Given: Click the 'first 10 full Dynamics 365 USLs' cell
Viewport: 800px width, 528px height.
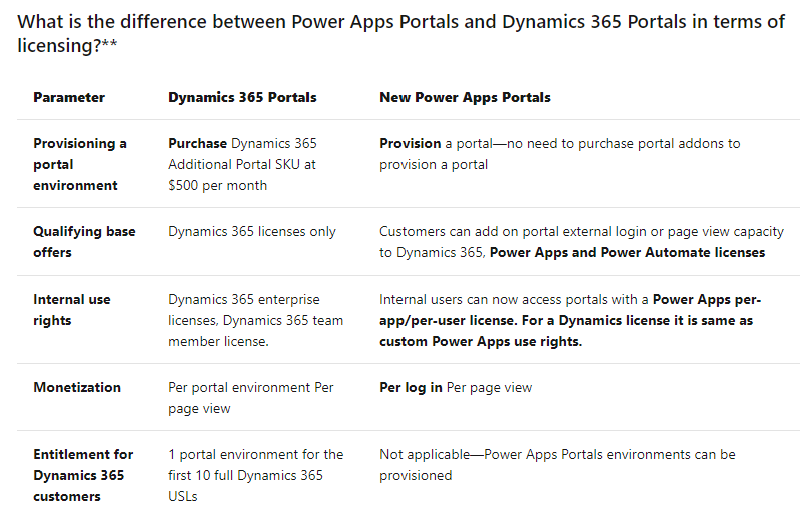Looking at the screenshot, I should click(x=255, y=475).
